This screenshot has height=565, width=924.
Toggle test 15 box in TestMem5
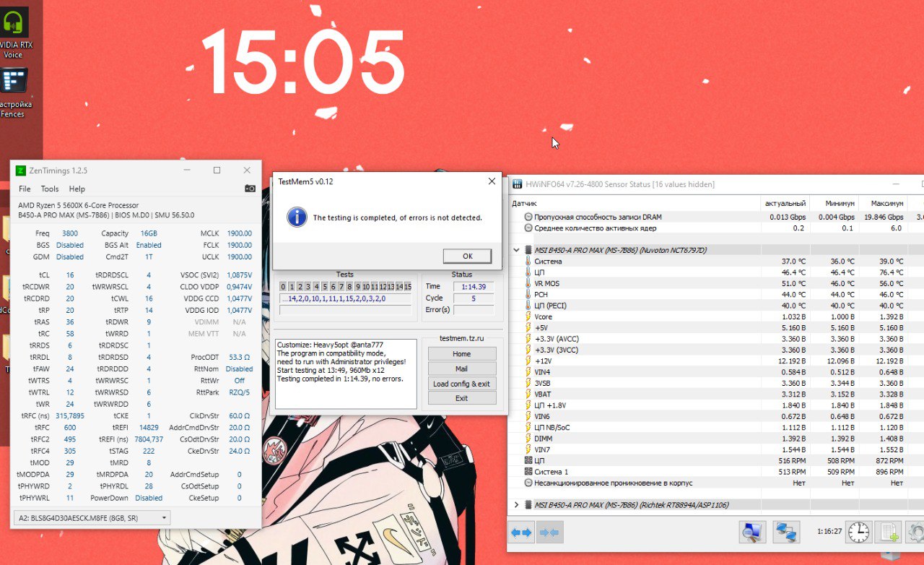408,287
